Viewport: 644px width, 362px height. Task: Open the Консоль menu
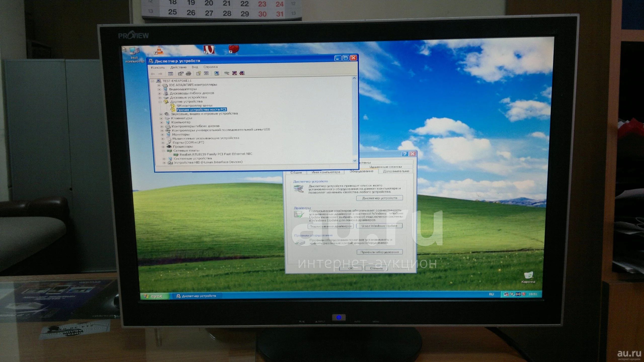[x=158, y=67]
